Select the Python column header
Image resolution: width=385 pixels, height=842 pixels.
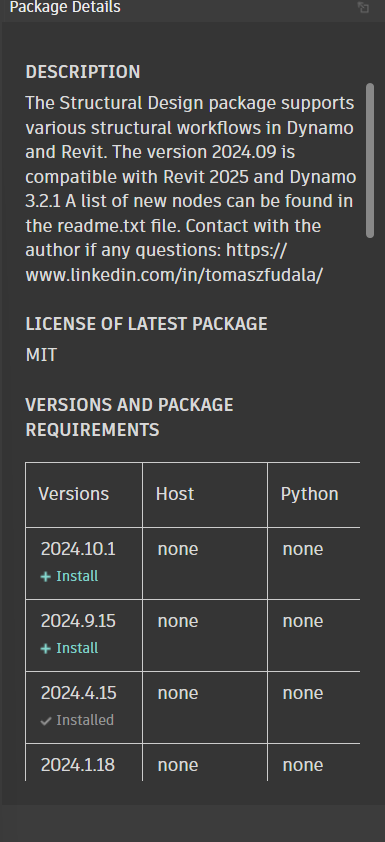click(x=309, y=494)
